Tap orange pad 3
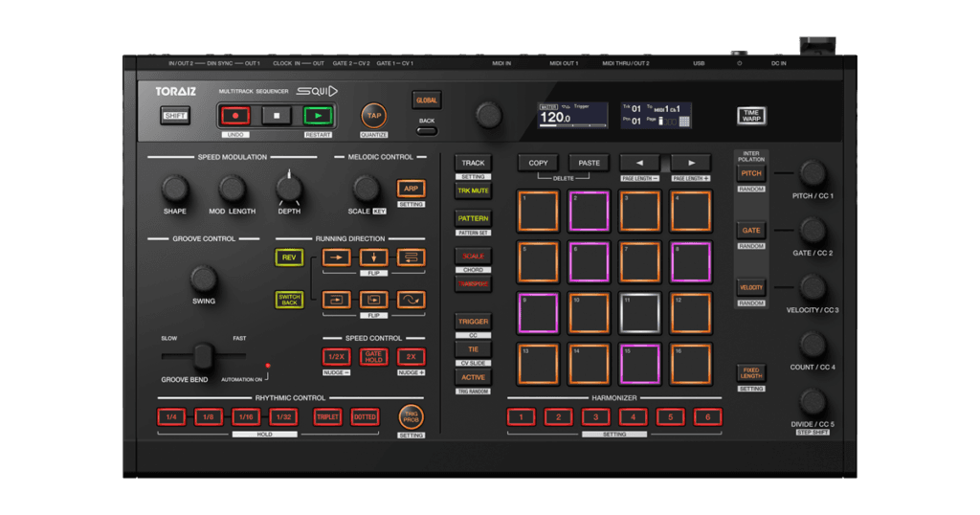Image resolution: width=980 pixels, height=515 pixels. pos(639,211)
